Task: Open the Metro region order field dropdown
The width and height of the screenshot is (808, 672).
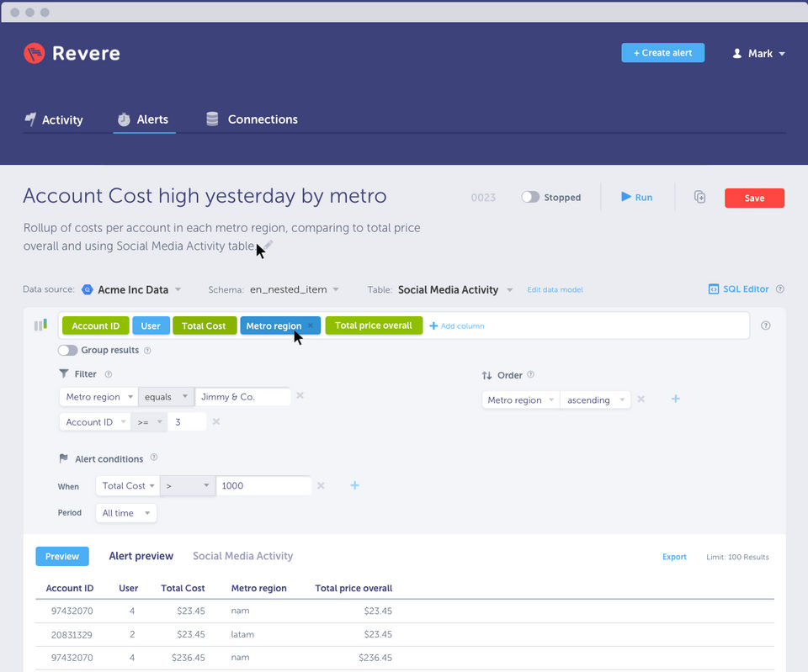Action: 521,399
